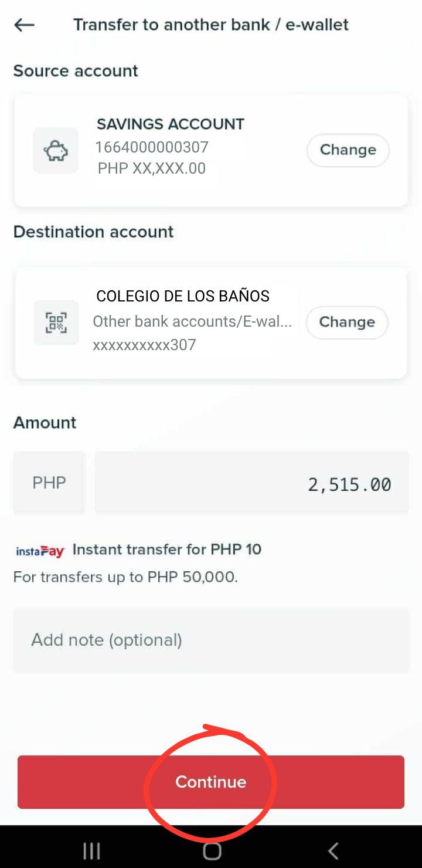Tap the masked destination number xxxxxxxxxx307
422x868 pixels.
tap(144, 345)
